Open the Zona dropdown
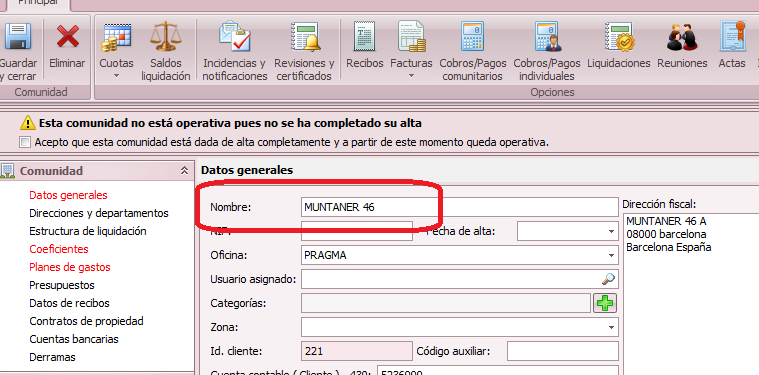Viewport: 759px width, 375px height. (x=611, y=327)
